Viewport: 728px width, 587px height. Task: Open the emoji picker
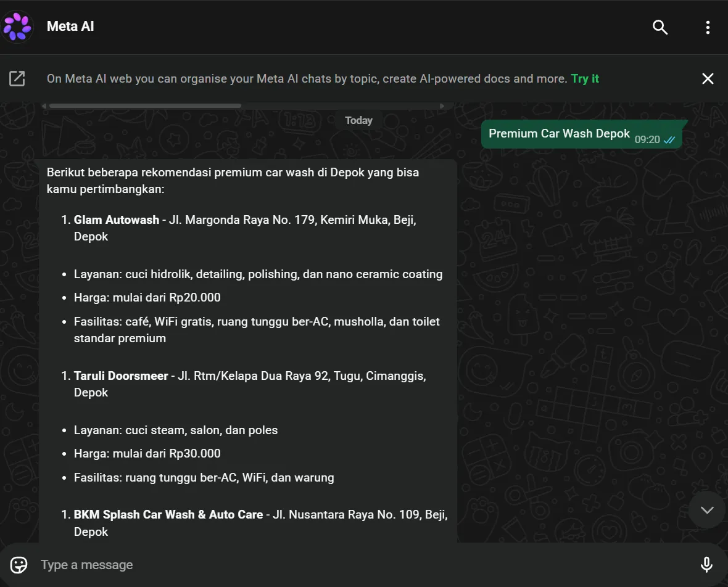pos(19,565)
